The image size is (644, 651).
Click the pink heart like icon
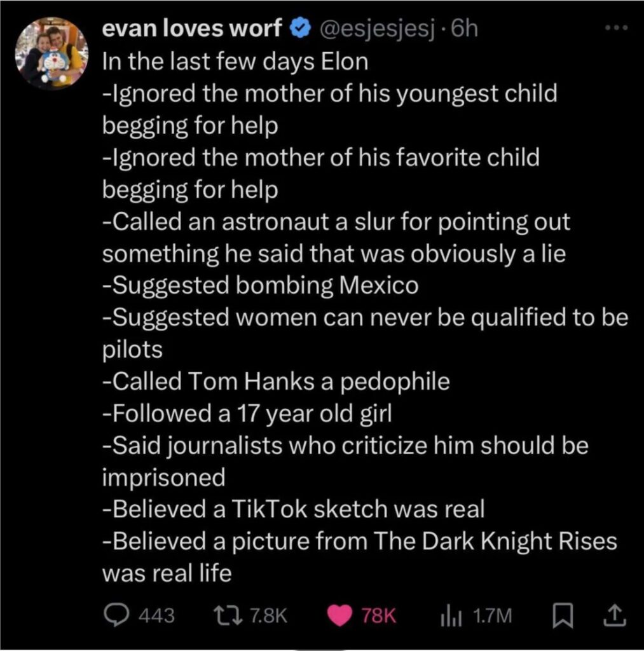tap(342, 615)
